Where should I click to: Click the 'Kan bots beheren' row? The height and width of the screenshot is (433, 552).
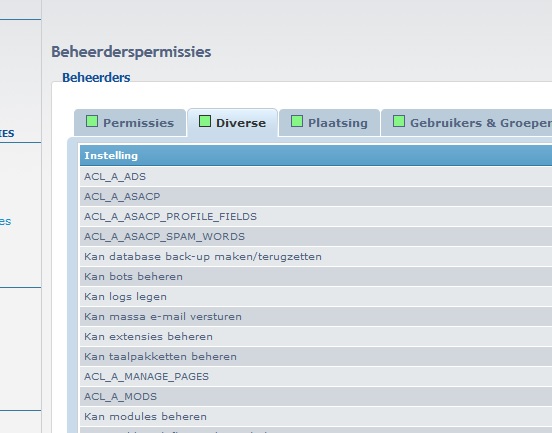316,277
